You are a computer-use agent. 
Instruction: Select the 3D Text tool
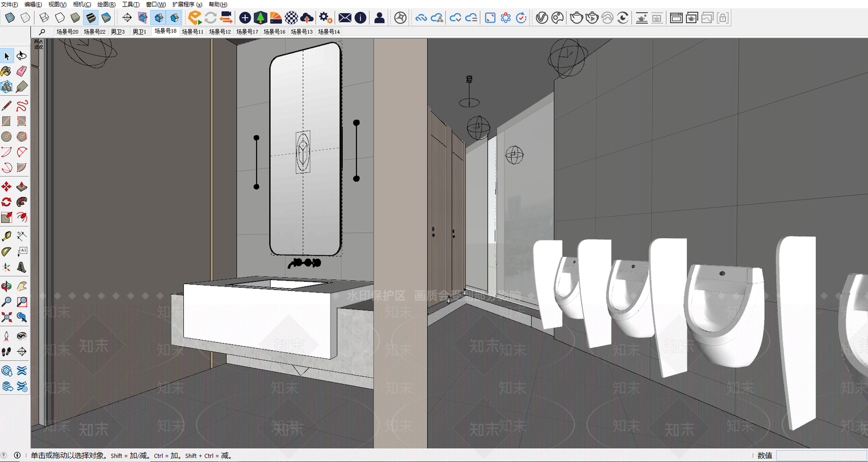click(22, 267)
